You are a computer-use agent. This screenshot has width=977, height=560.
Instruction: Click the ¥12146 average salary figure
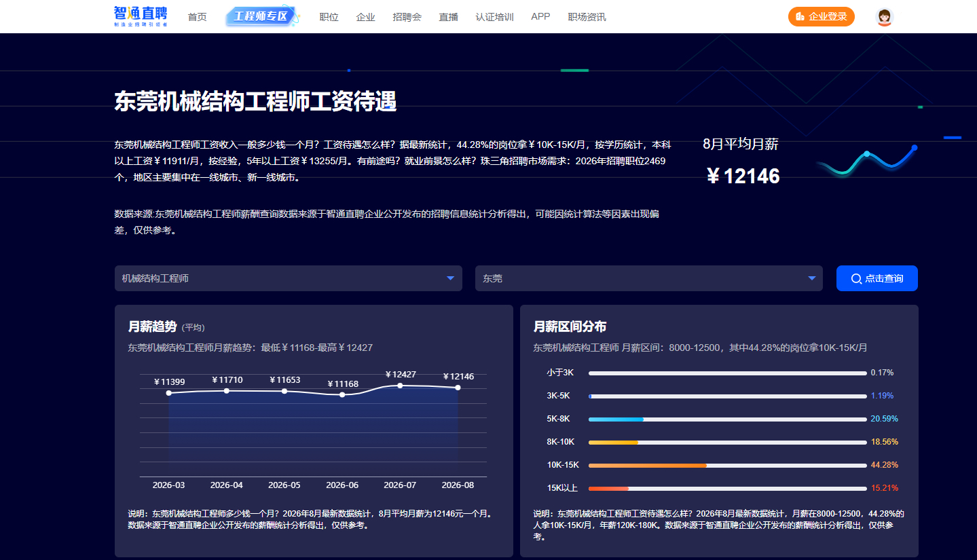point(743,176)
